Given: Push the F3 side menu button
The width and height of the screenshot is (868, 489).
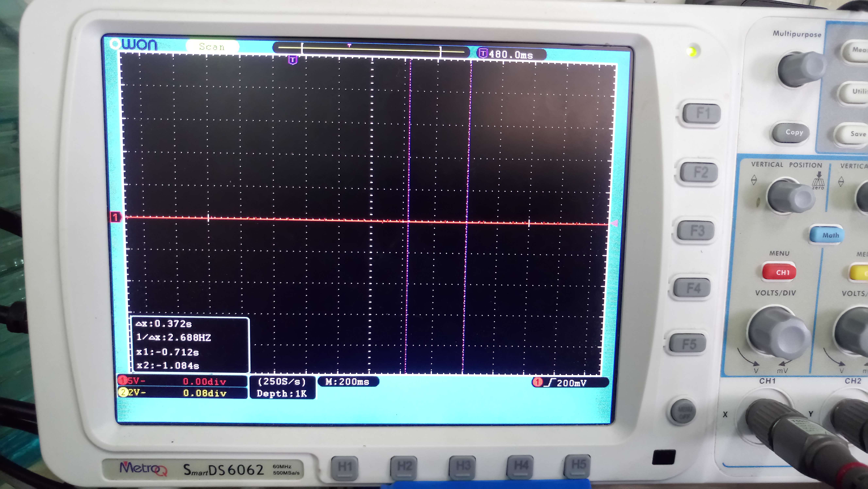Looking at the screenshot, I should 696,230.
